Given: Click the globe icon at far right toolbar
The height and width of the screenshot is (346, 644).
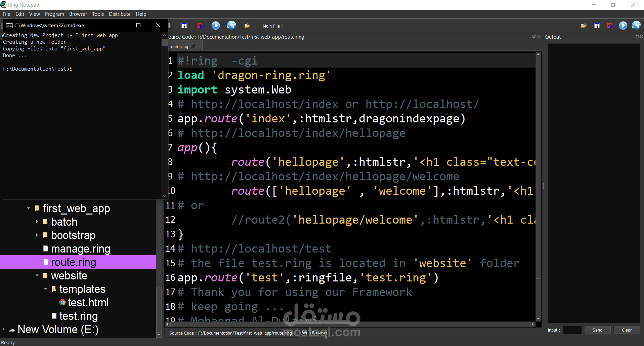Looking at the screenshot, I should click(636, 26).
